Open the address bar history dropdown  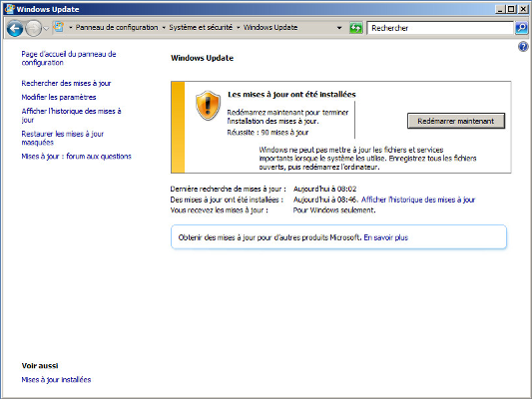coord(339,28)
